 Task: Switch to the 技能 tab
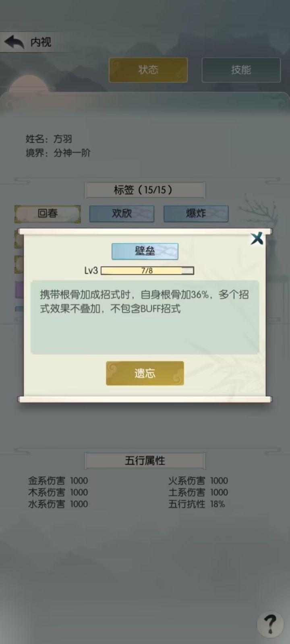pos(241,70)
